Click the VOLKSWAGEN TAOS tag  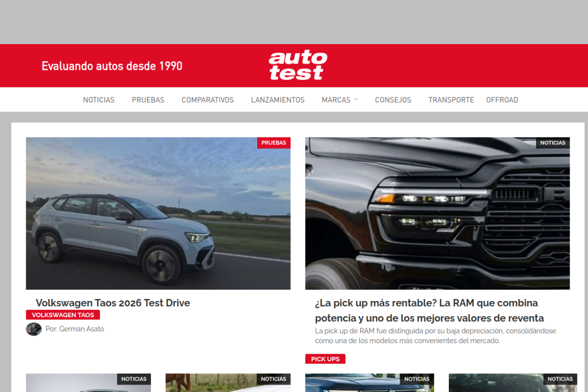tap(63, 315)
